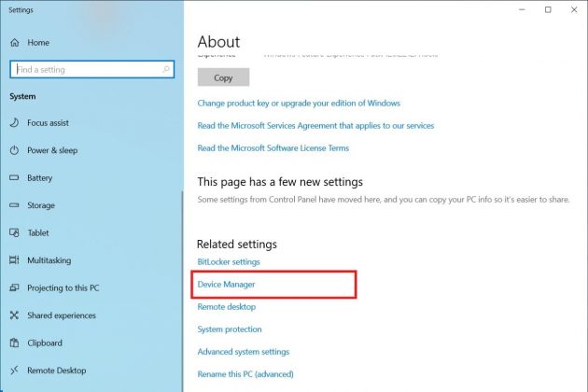Click the Multitasking icon
Image resolution: width=588 pixels, height=392 pixels.
point(14,260)
